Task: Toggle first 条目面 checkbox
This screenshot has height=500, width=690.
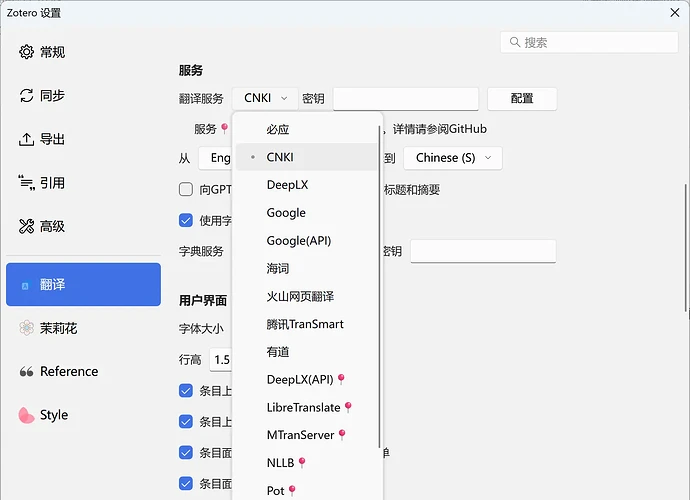Action: [x=186, y=452]
